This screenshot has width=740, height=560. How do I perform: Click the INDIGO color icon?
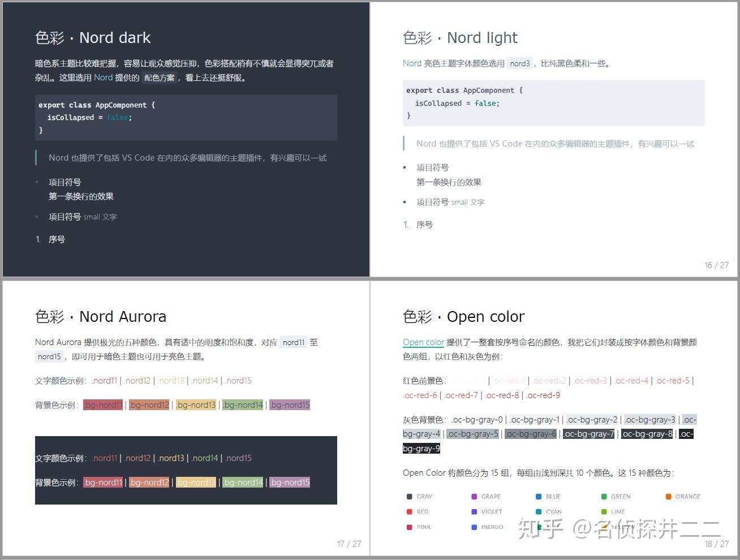[473, 527]
